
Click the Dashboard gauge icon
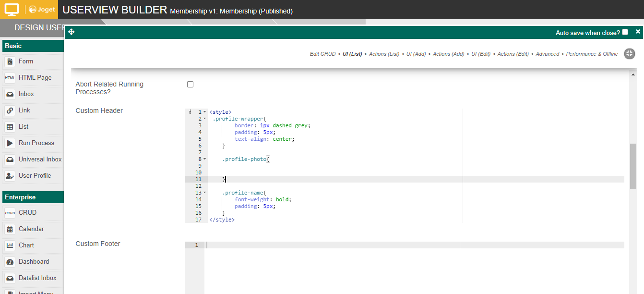(x=10, y=262)
